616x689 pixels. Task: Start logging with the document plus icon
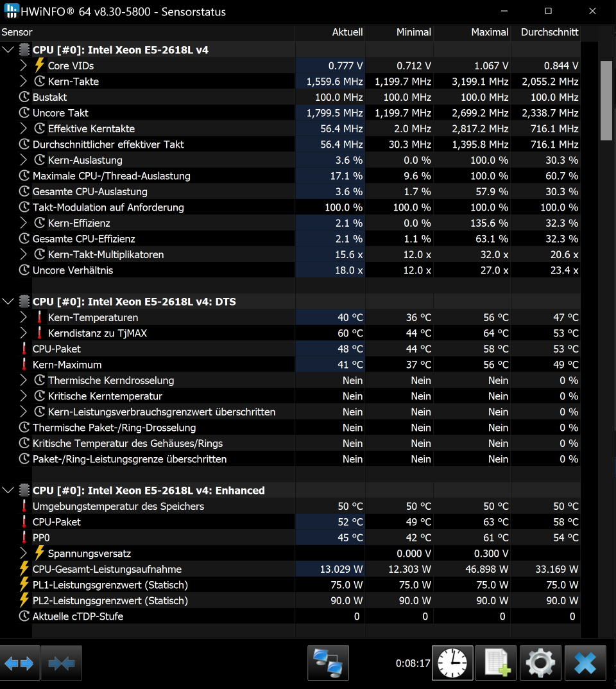tap(496, 663)
